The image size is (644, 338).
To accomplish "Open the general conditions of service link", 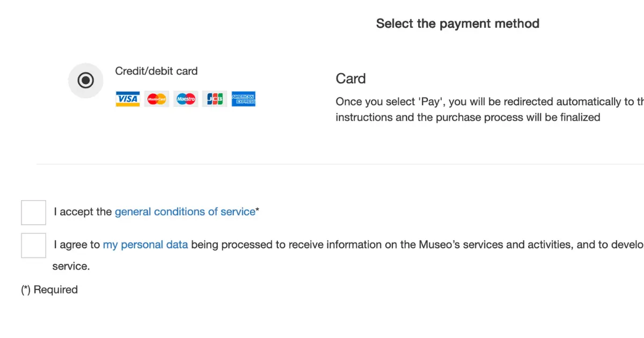I will 185,212.
